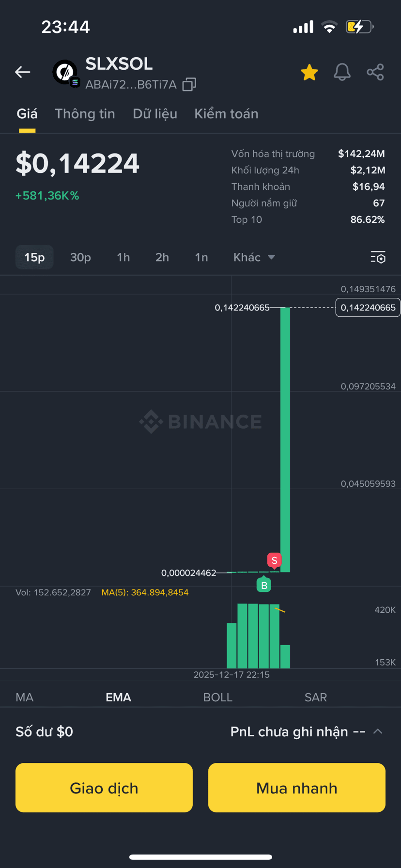The width and height of the screenshot is (401, 868).
Task: Tap the +581,36K% change value
Action: pos(47,196)
